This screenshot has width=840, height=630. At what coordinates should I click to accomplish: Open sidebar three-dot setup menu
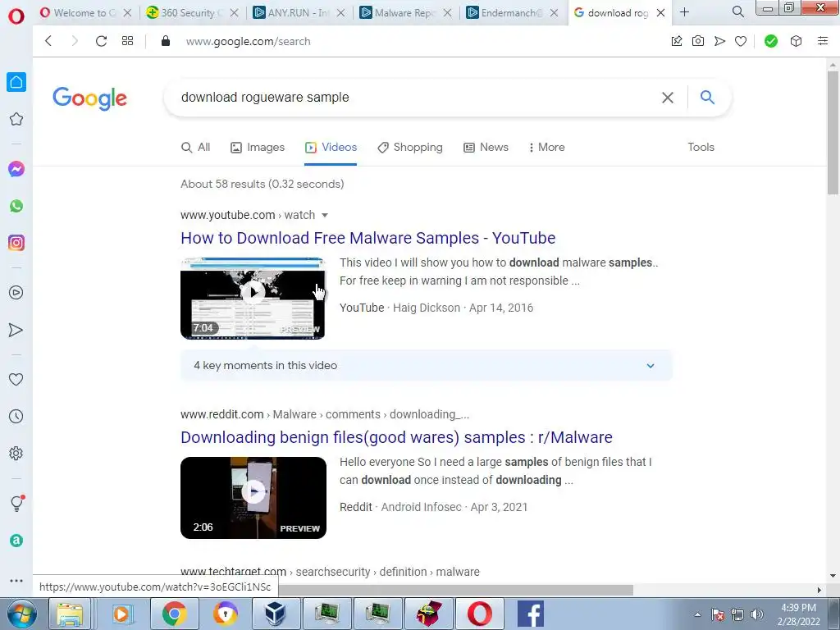point(16,581)
